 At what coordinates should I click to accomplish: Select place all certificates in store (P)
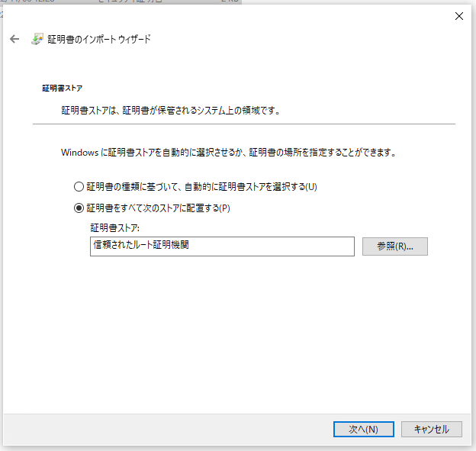152,208
